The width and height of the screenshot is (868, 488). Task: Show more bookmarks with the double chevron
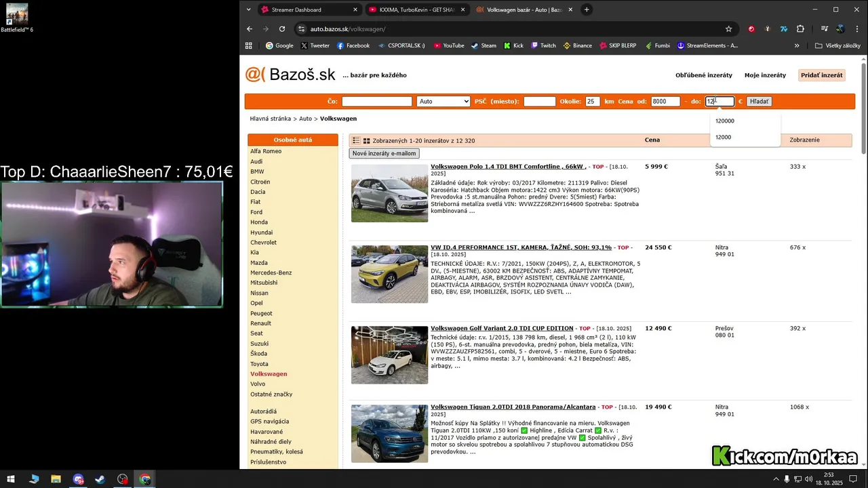797,45
